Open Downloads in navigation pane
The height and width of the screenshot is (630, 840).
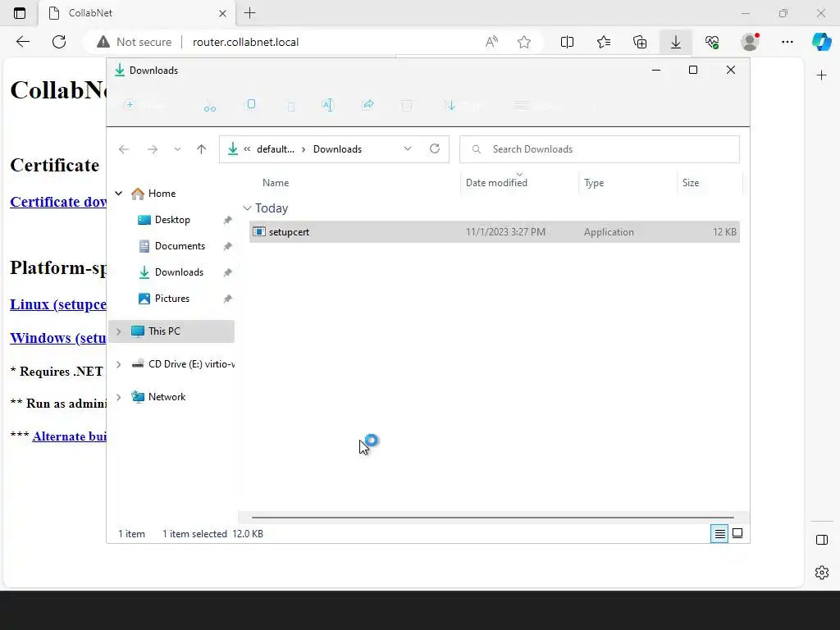[x=179, y=272]
